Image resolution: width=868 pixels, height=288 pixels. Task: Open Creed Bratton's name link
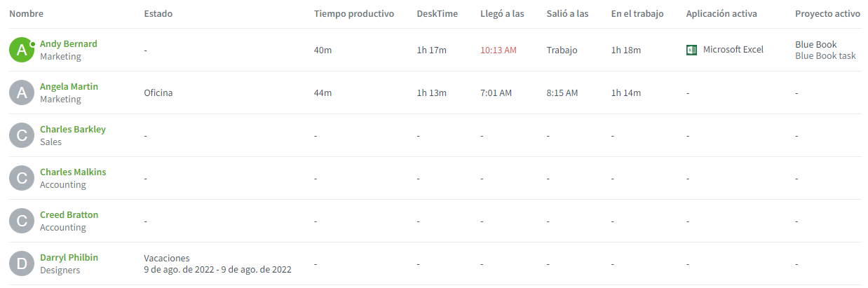click(69, 214)
